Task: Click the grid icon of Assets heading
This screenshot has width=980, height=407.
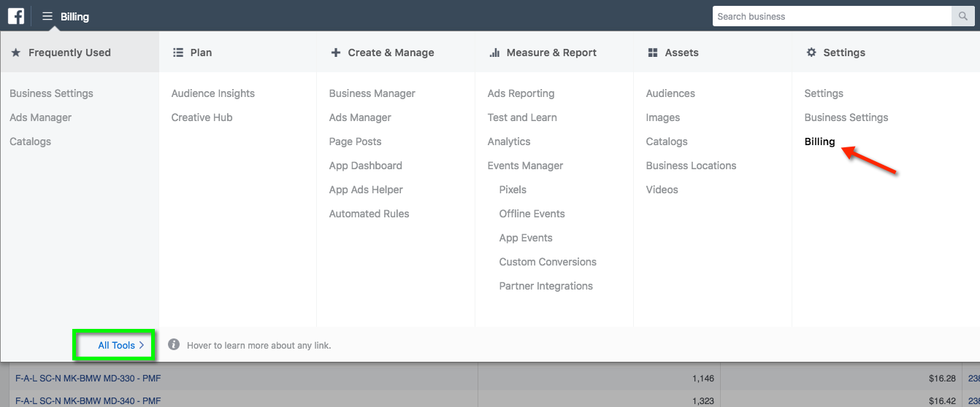Action: point(653,53)
